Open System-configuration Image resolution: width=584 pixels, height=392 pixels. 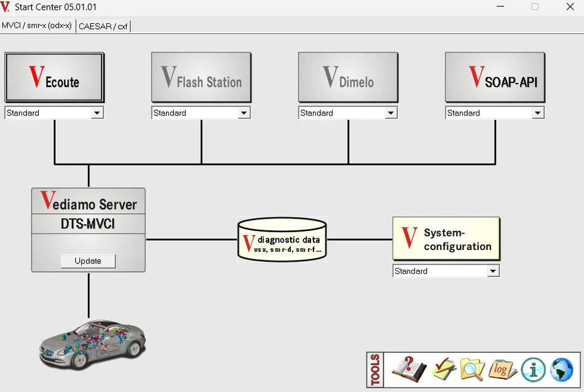pyautogui.click(x=446, y=239)
